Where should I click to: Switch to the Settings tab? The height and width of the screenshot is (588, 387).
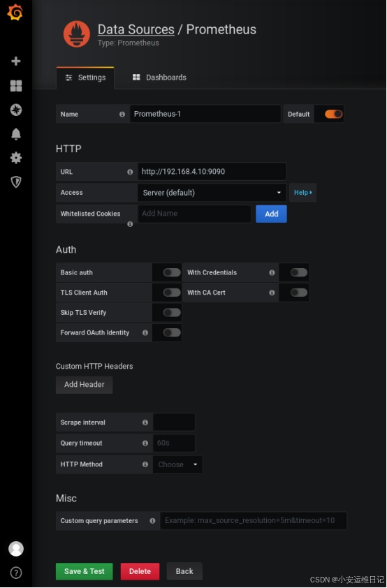85,78
